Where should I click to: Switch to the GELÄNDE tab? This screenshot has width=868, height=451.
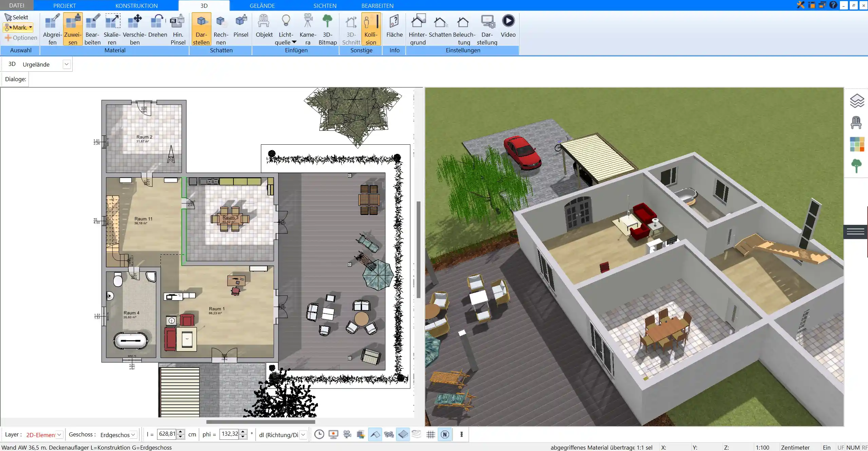262,5
